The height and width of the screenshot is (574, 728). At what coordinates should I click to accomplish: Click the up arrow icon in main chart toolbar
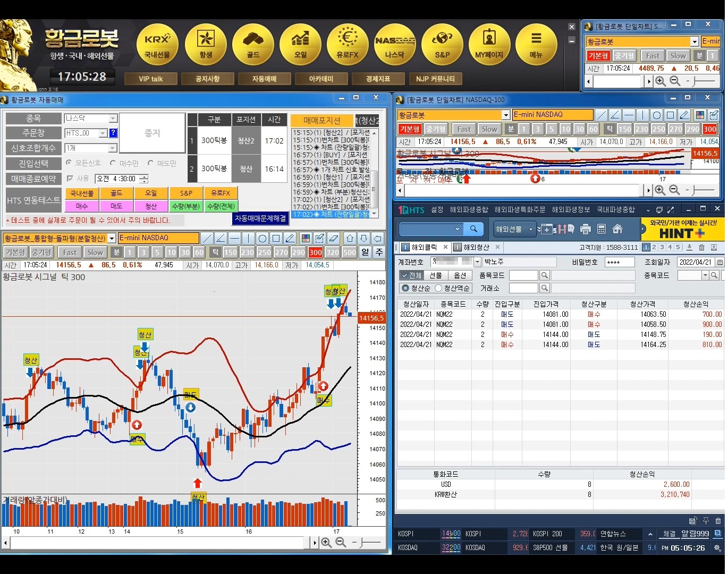(x=350, y=238)
